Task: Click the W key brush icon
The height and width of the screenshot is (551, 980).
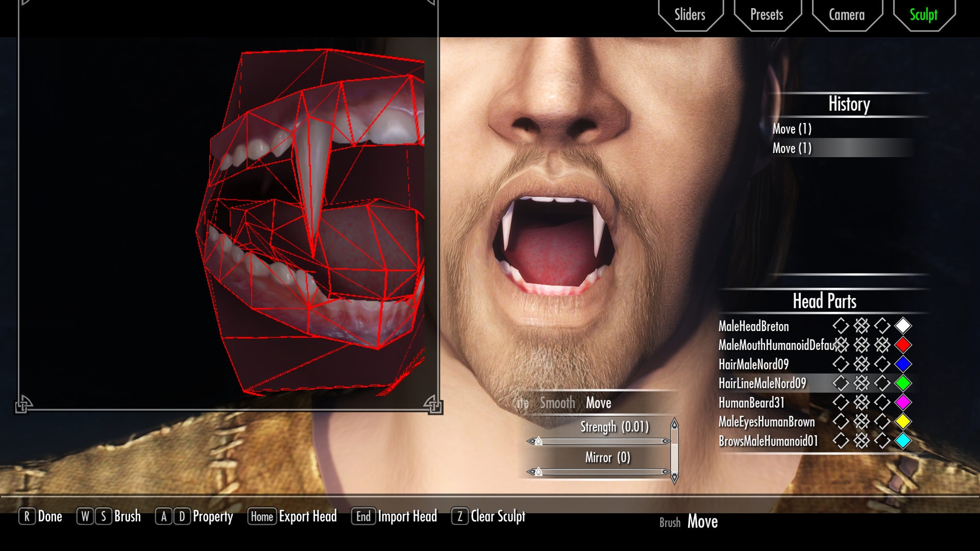Action: coord(85,516)
